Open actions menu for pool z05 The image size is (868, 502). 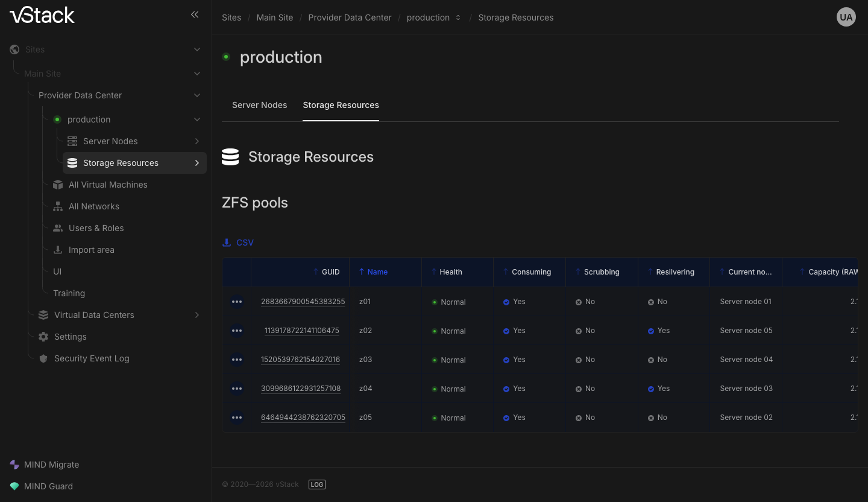pyautogui.click(x=237, y=418)
